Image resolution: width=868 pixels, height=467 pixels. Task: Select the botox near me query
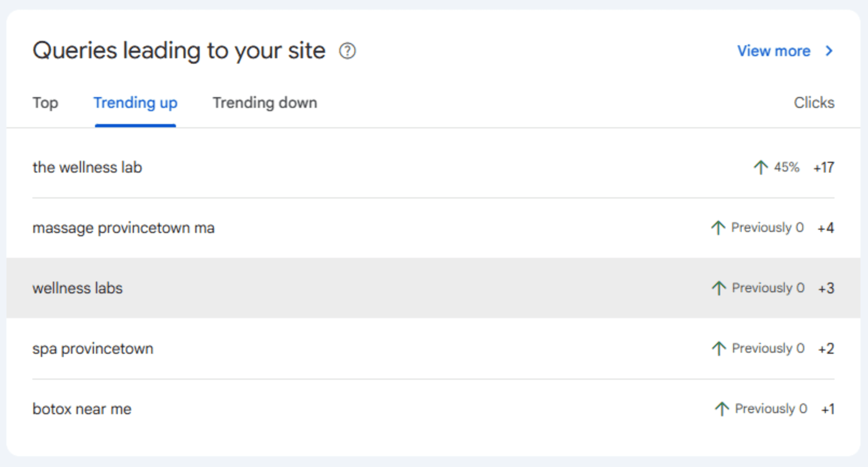click(82, 409)
